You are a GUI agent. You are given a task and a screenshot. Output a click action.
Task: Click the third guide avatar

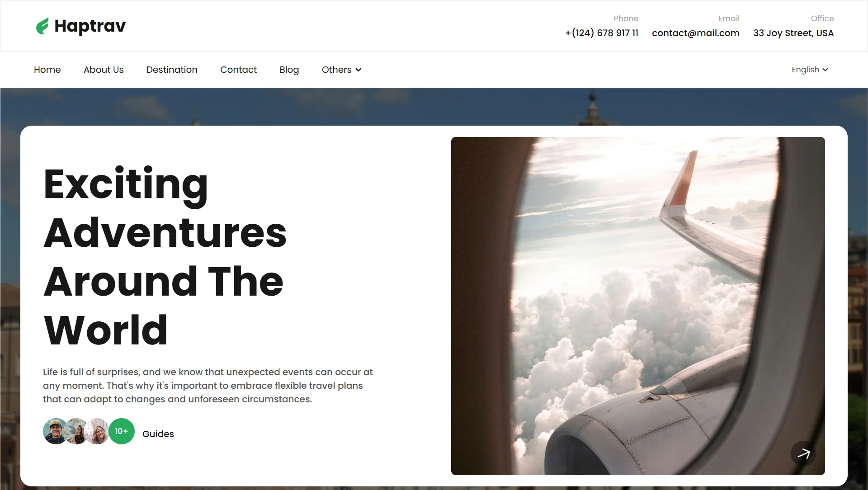point(97,431)
